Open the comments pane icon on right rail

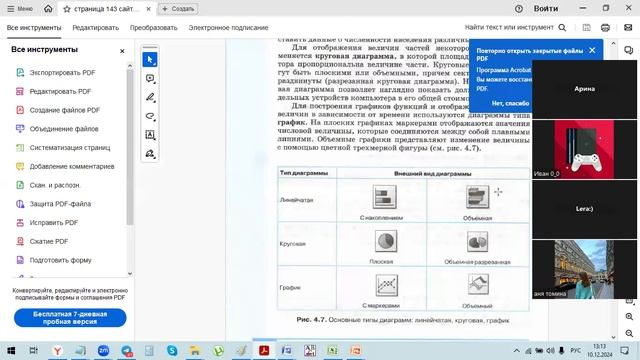coord(628,50)
